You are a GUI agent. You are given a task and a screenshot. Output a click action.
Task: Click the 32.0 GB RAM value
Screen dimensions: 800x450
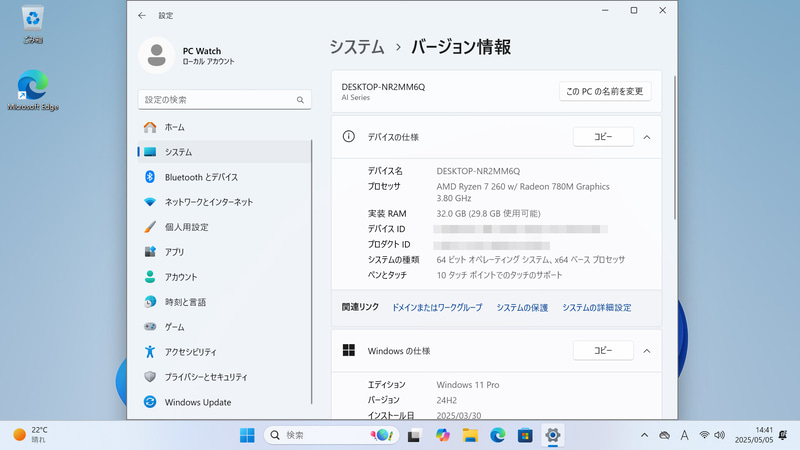[488, 214]
